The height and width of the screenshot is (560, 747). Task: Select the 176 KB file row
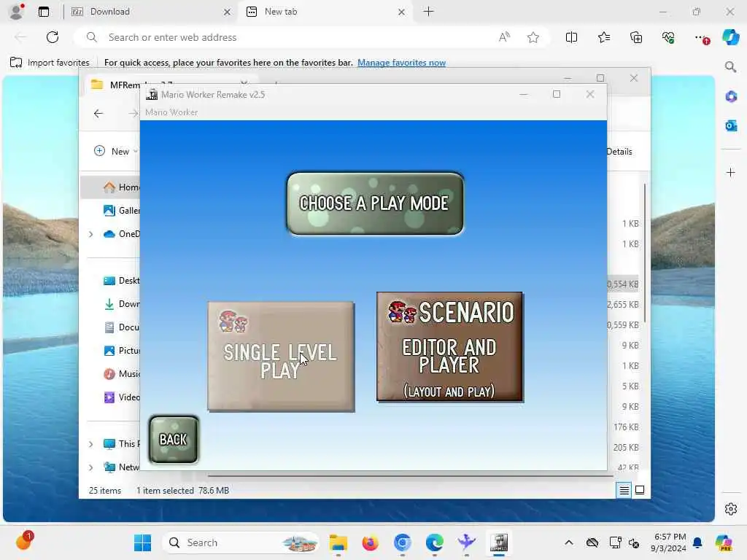626,427
